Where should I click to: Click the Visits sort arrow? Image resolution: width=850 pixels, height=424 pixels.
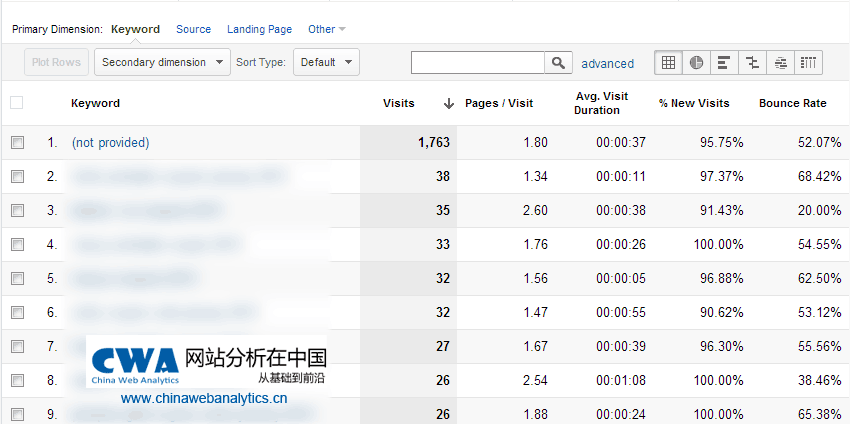449,103
